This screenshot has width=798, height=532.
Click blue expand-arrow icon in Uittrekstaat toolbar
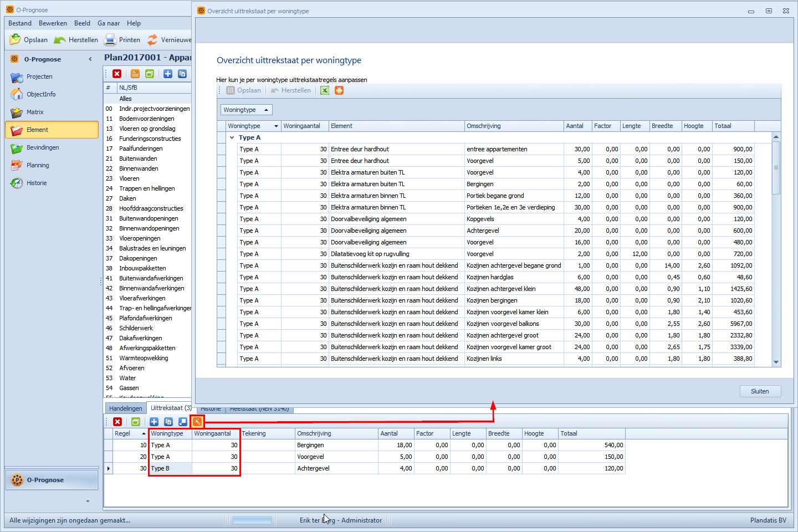[x=183, y=422]
